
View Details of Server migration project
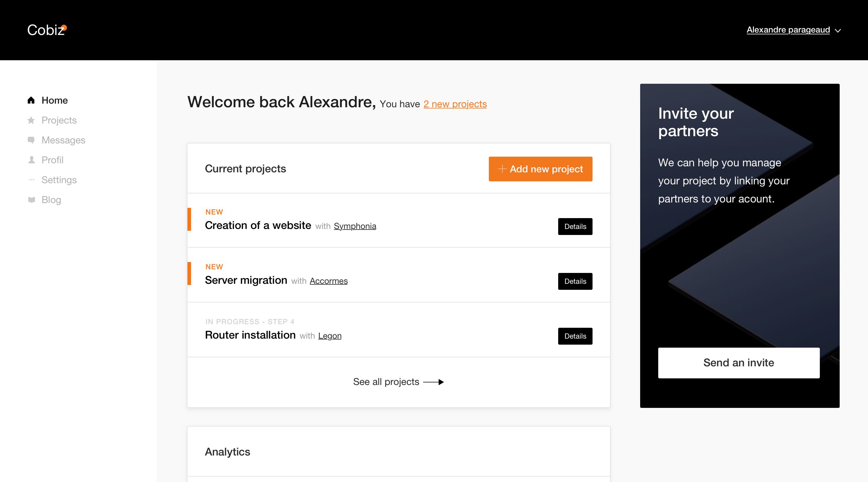coord(575,281)
